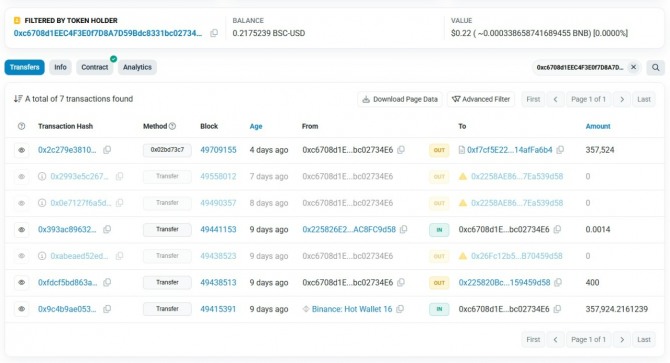Click the Method column help icon
The image size is (670, 363).
(172, 126)
